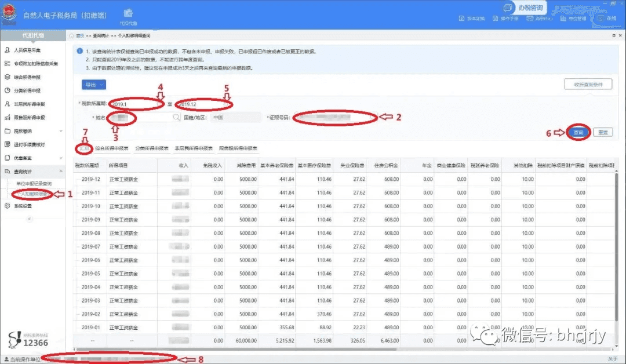The image size is (626, 364).
Task: Open 人员信息采集 in the sidebar
Action: (x=27, y=50)
